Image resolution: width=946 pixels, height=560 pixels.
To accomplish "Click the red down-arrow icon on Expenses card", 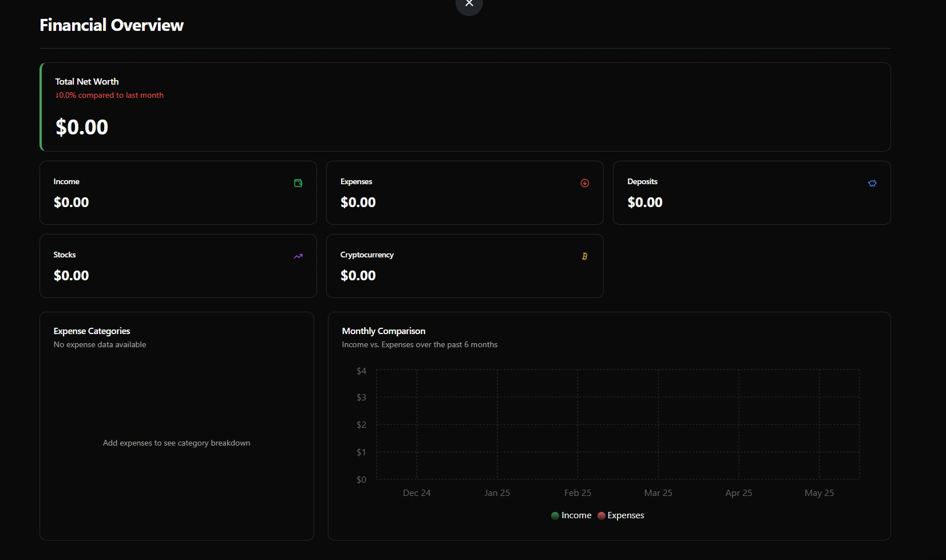I will click(x=585, y=183).
